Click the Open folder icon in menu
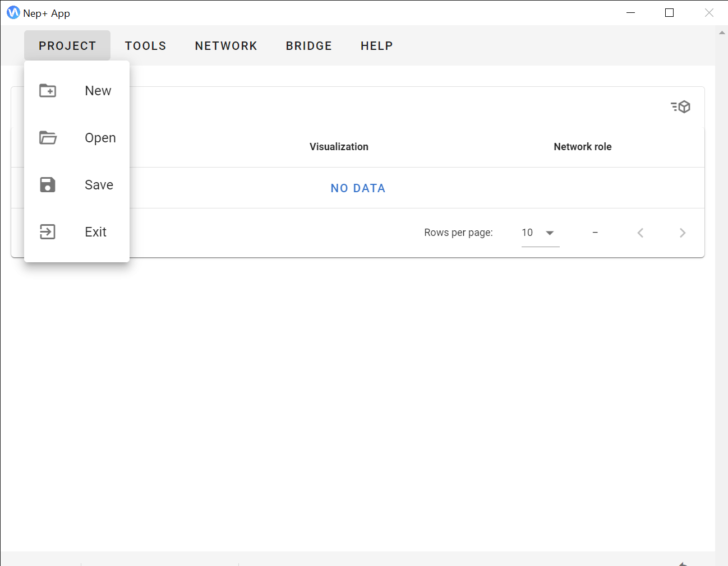Image resolution: width=728 pixels, height=566 pixels. pos(48,138)
